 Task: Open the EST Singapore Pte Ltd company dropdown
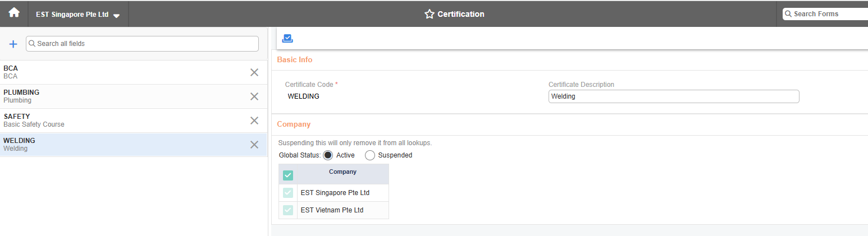click(77, 15)
